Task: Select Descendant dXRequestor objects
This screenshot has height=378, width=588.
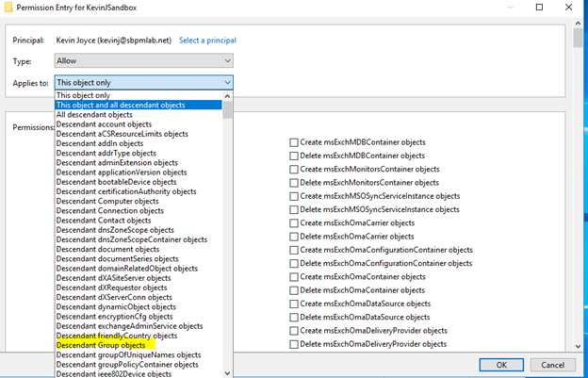Action: pyautogui.click(x=139, y=288)
